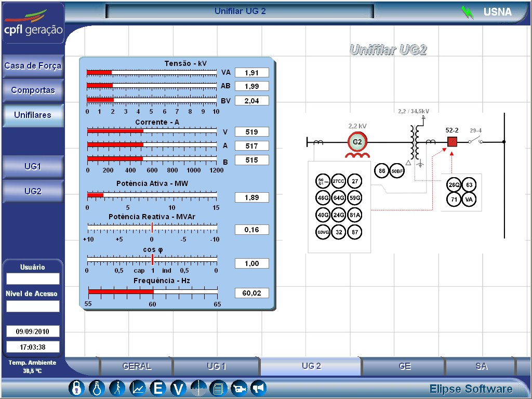The width and height of the screenshot is (532, 399).
Task: Click the G2 generator symbol
Action: [357, 142]
